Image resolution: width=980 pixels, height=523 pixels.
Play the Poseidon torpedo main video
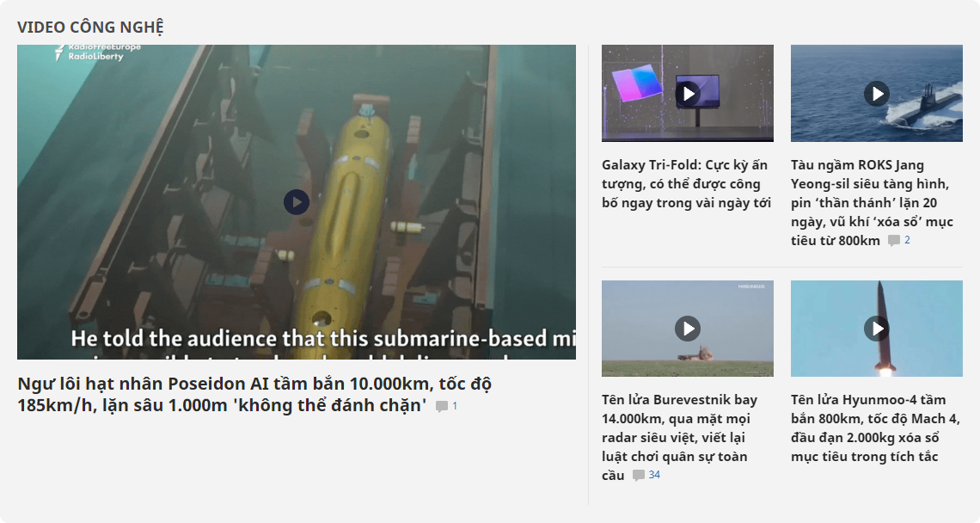click(x=296, y=202)
